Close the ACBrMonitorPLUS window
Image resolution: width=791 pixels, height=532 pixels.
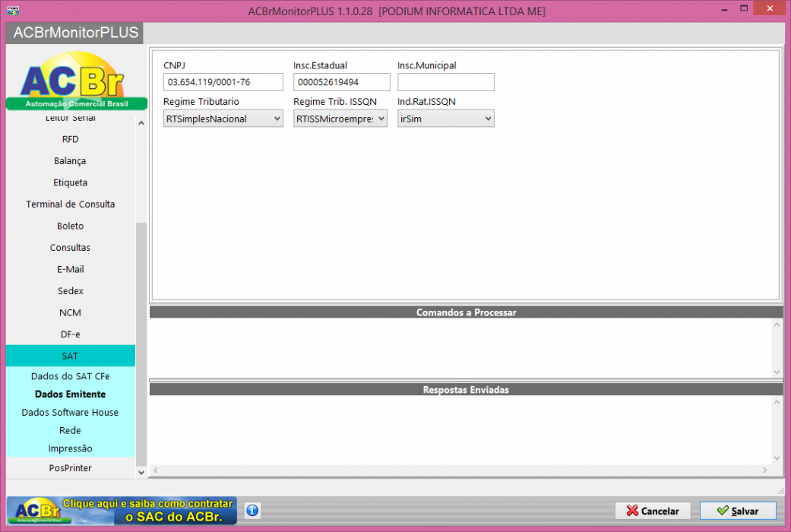pos(770,8)
